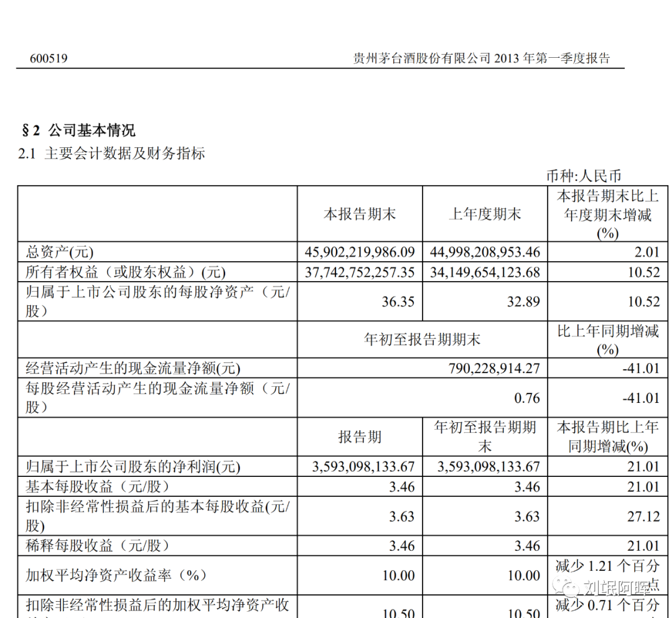Click the section heading §2 公司基本情况
This screenshot has width=672, height=618.
pyautogui.click(x=78, y=130)
